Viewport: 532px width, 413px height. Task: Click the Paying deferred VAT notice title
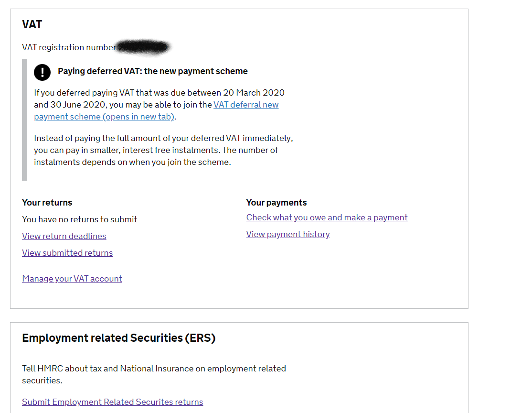click(153, 71)
